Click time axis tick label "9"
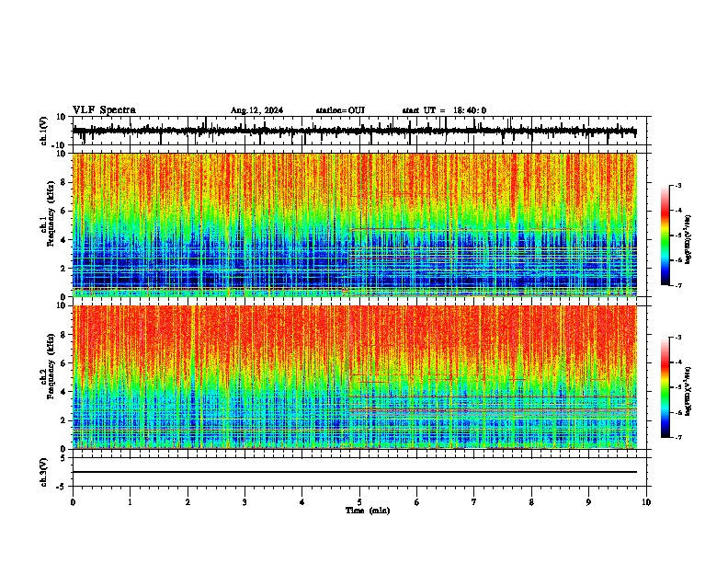The width and height of the screenshot is (728, 563). (588, 502)
